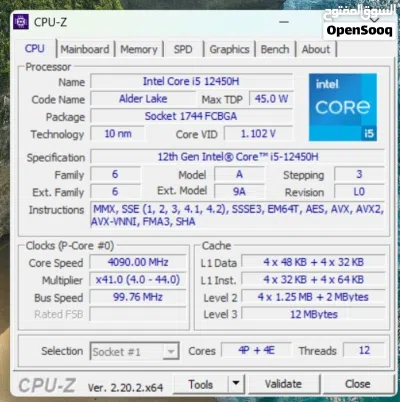Click the Model value A
The image size is (400, 402).
click(x=239, y=174)
